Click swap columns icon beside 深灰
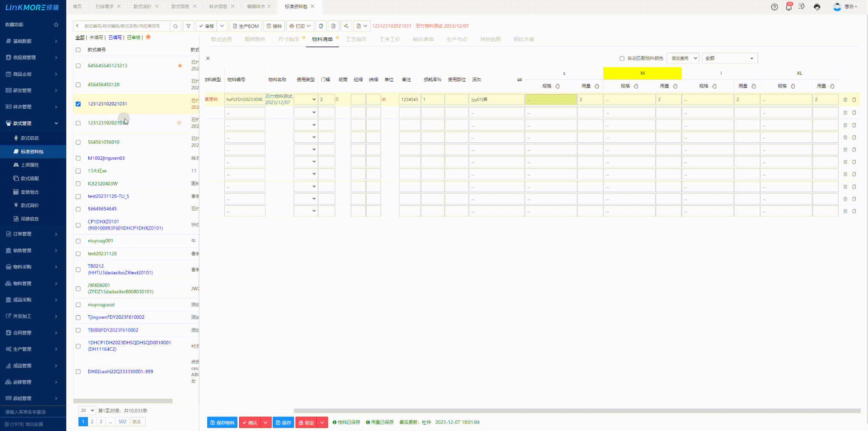Image resolution: width=868 pixels, height=431 pixels. (x=519, y=79)
